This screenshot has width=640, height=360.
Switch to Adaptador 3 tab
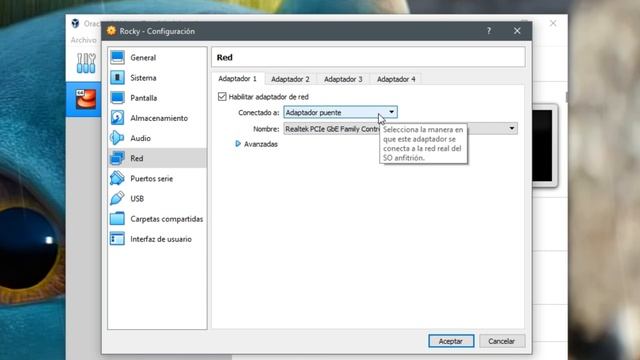click(343, 79)
